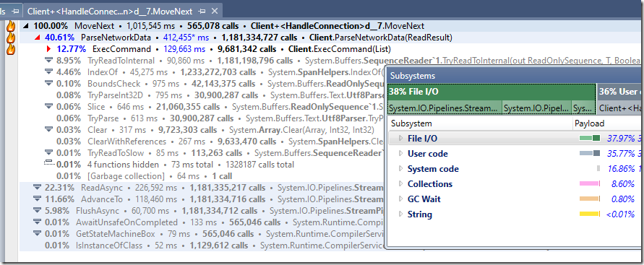
Task: Expand the Collections subsystem
Action: tap(401, 184)
